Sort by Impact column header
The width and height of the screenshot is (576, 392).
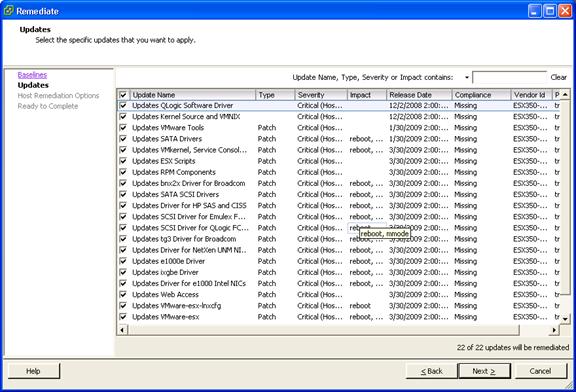(367, 95)
